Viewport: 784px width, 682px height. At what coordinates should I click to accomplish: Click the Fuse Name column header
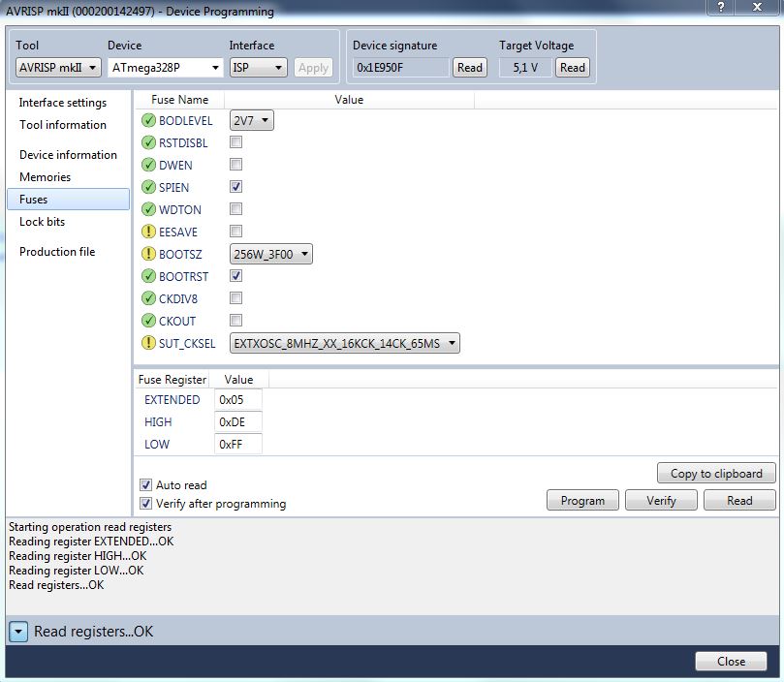(x=179, y=100)
